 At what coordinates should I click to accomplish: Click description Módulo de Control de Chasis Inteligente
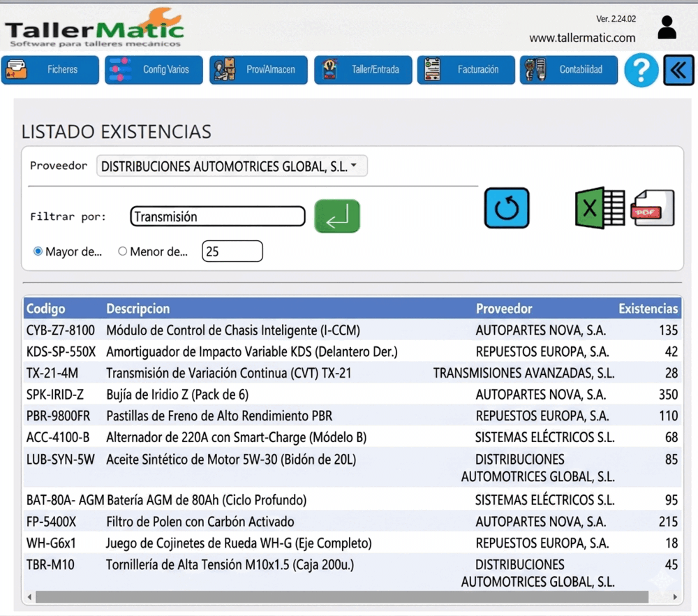click(x=233, y=330)
